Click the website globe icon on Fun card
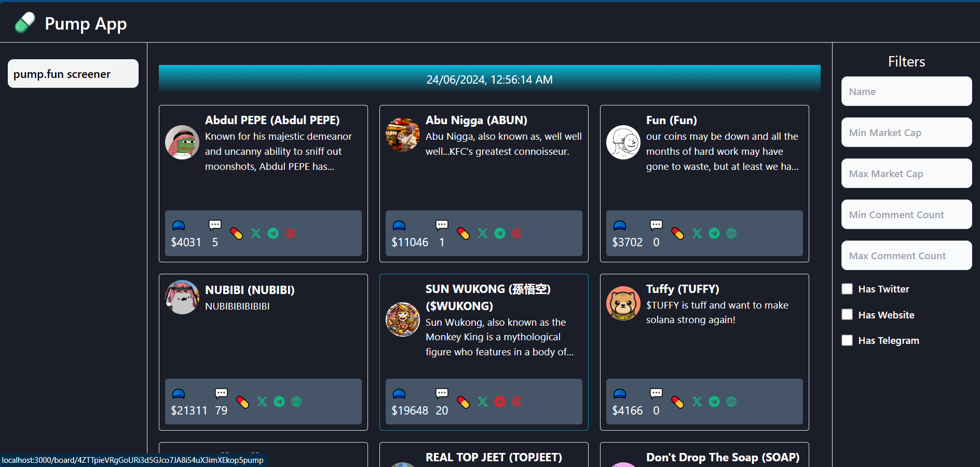The width and height of the screenshot is (980, 467). pos(731,233)
